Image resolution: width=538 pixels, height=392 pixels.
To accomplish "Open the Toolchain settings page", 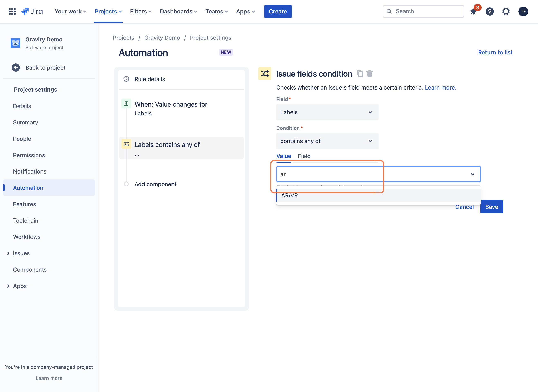I will (x=25, y=221).
